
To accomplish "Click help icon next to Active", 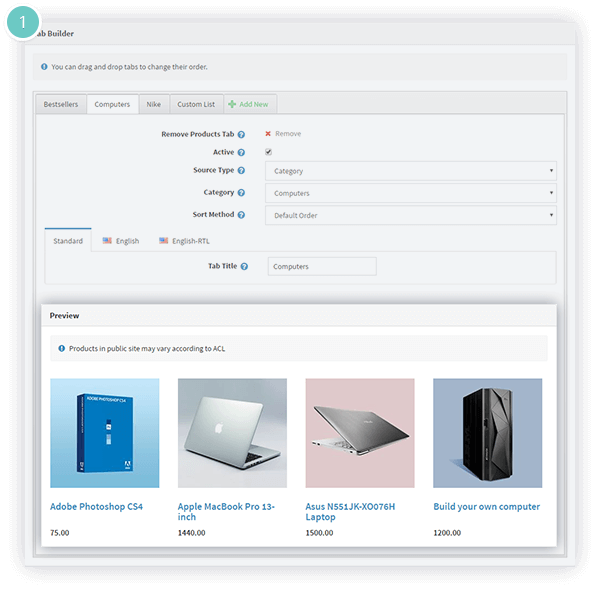I will (x=241, y=153).
